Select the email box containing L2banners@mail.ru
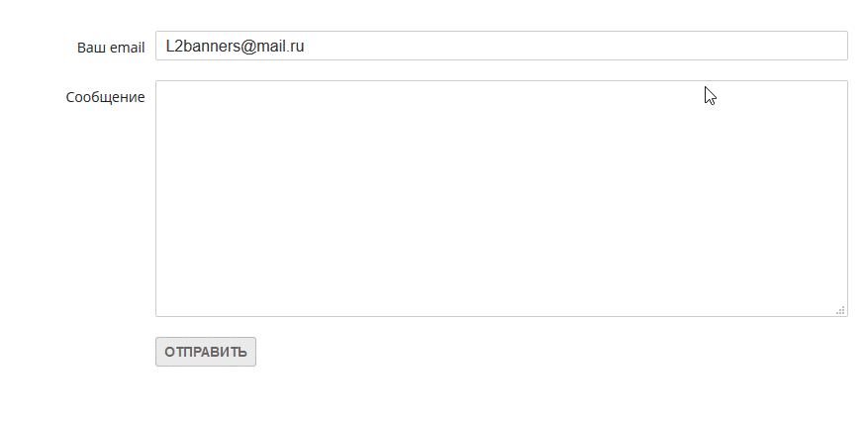 [502, 46]
